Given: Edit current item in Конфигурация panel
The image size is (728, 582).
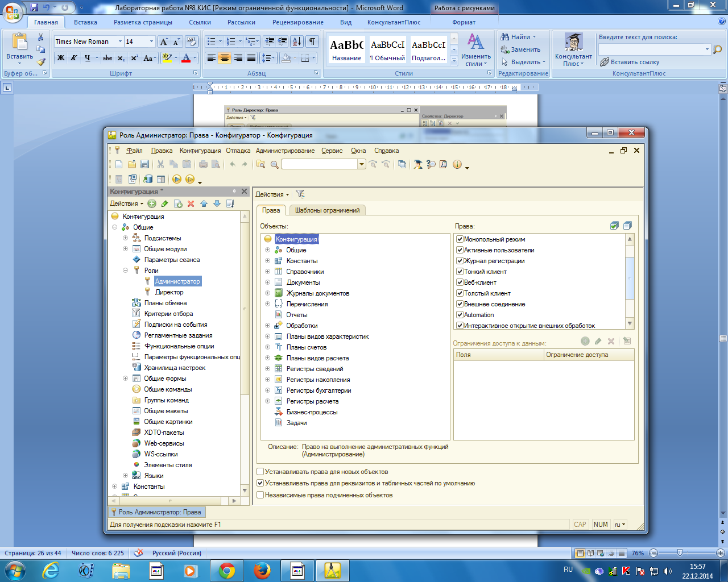Looking at the screenshot, I should [x=165, y=203].
